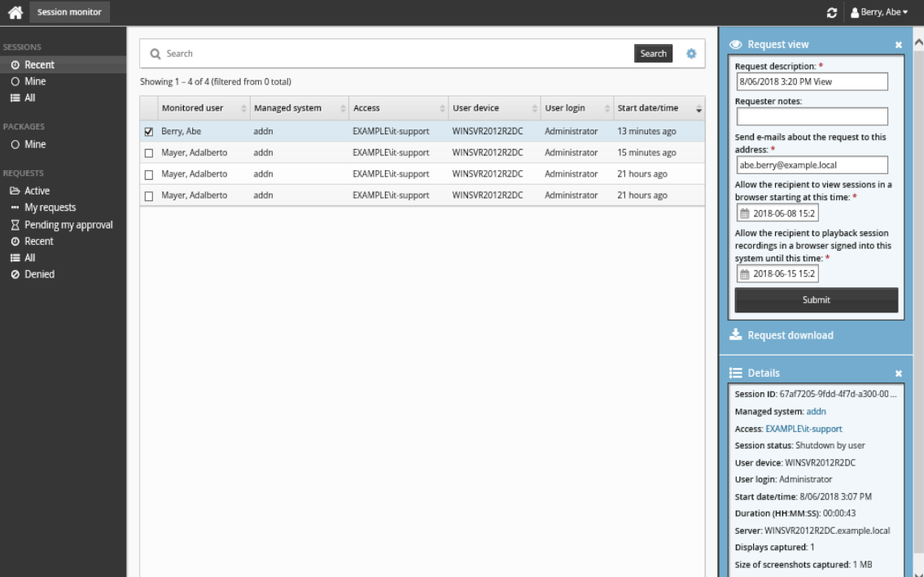
Task: Select the last Mayer, Adalberto session checkbox
Action: click(149, 196)
